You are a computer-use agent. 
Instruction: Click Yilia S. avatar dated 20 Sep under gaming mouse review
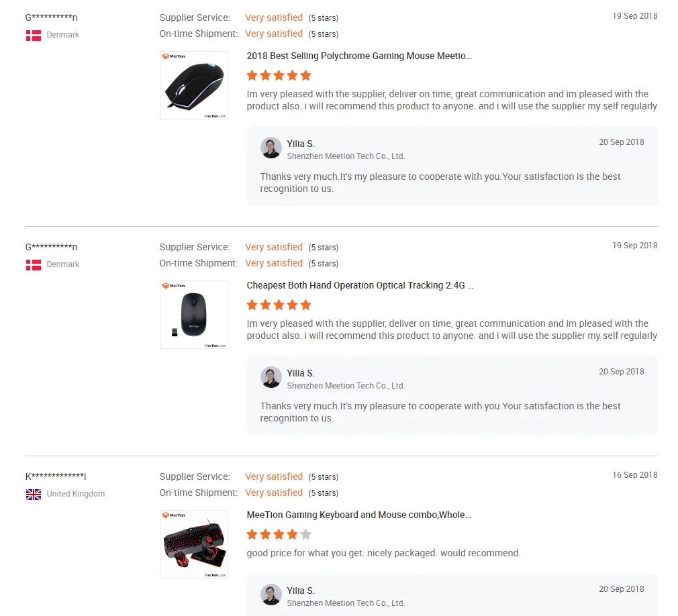tap(271, 148)
